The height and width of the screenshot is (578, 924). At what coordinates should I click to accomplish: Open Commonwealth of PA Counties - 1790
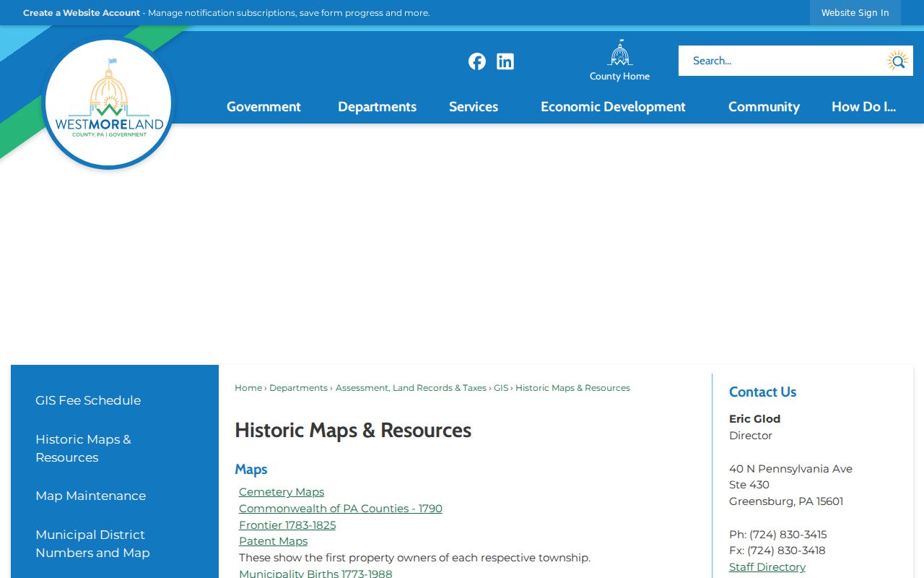pyautogui.click(x=341, y=509)
